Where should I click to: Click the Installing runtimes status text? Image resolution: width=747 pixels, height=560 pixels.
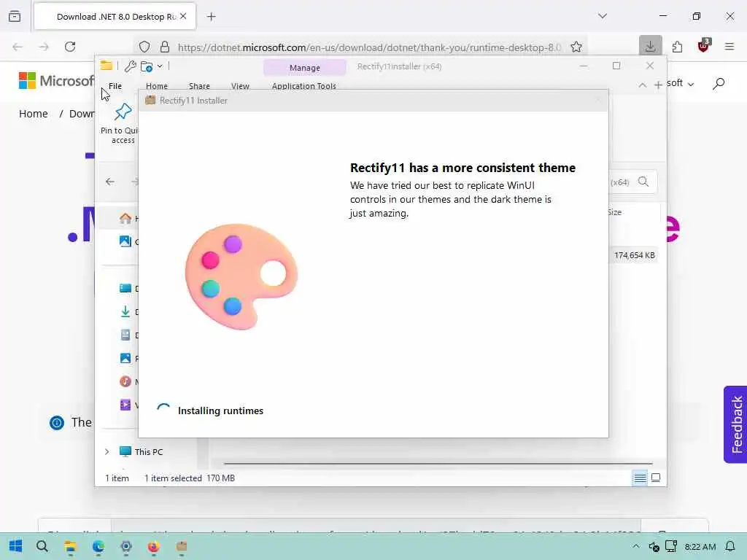coord(220,411)
